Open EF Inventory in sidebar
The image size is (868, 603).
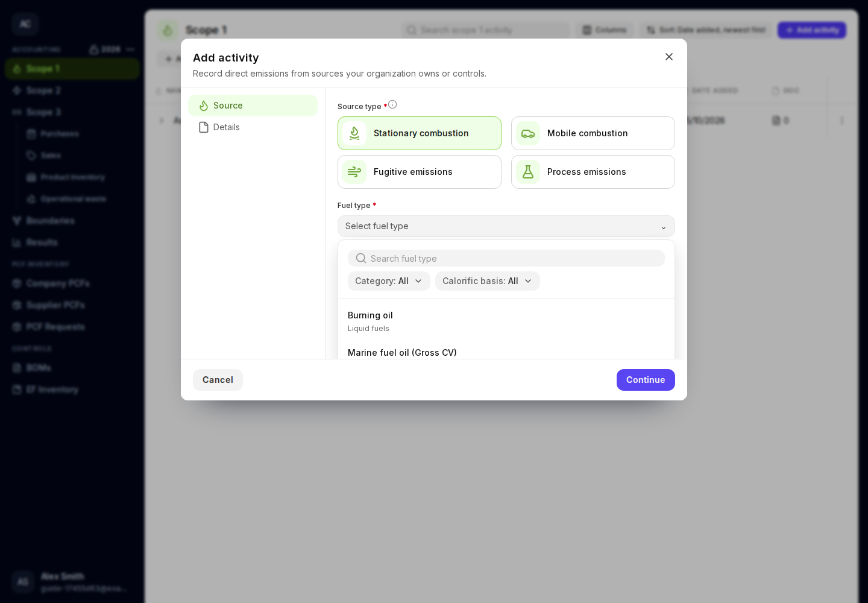click(72, 390)
